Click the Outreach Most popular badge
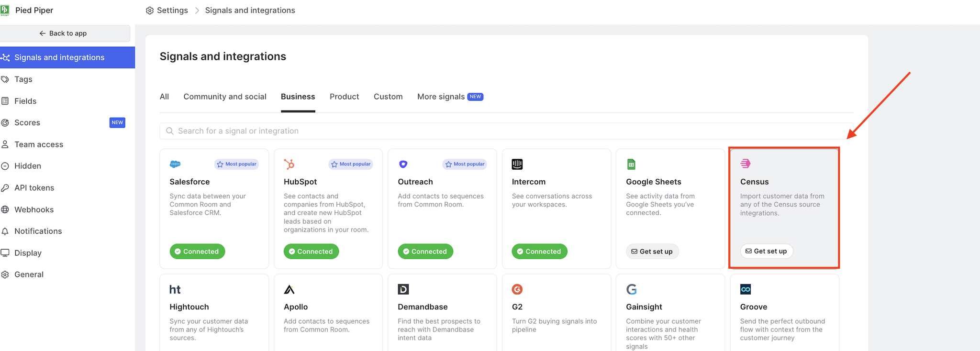 click(x=465, y=164)
